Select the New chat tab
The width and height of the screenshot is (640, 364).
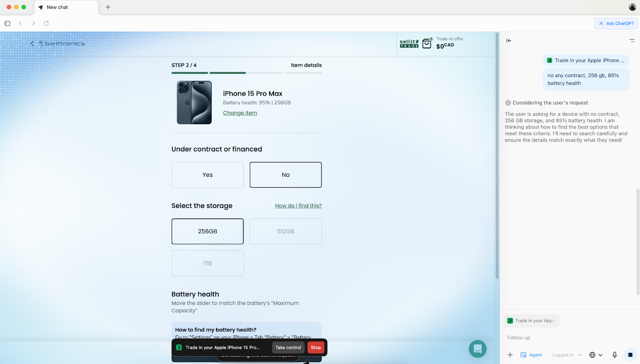click(66, 8)
